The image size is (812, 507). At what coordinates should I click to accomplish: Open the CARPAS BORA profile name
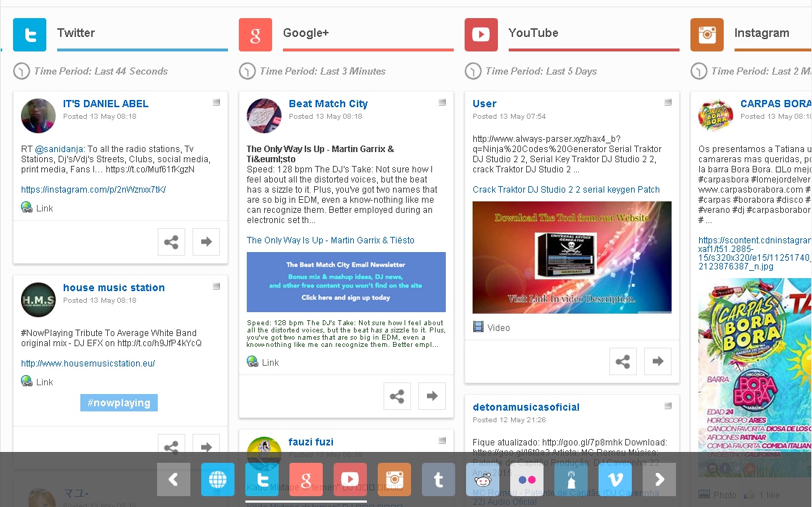[x=775, y=104]
